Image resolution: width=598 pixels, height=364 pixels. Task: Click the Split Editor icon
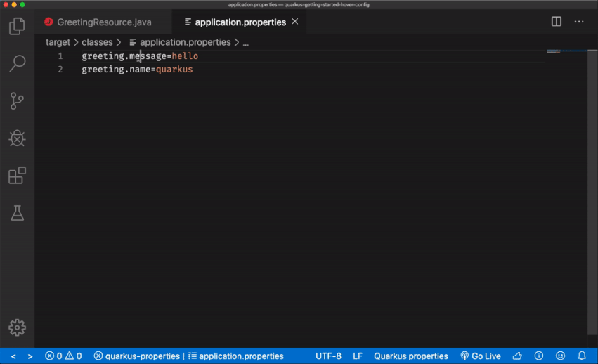[x=557, y=22]
